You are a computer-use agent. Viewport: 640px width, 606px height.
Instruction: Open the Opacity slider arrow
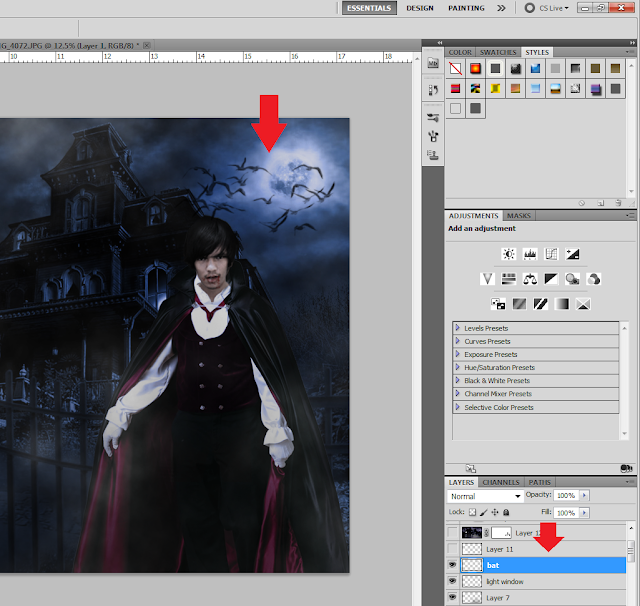pos(584,495)
